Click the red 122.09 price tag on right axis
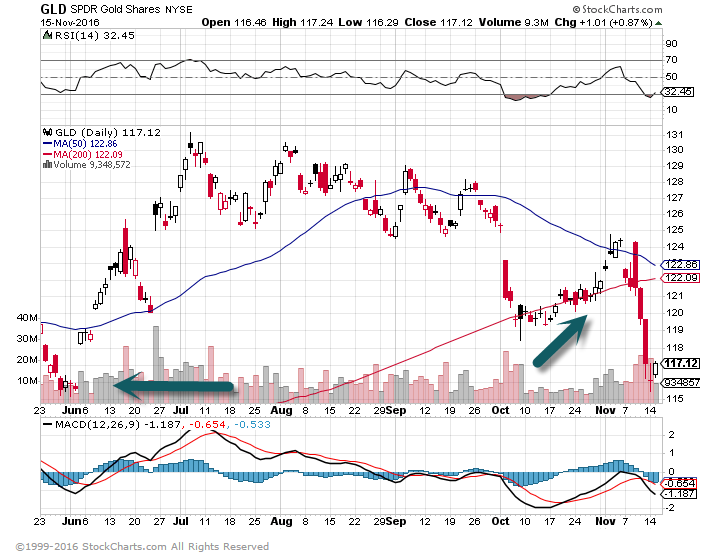The width and height of the screenshot is (709, 555). [681, 278]
